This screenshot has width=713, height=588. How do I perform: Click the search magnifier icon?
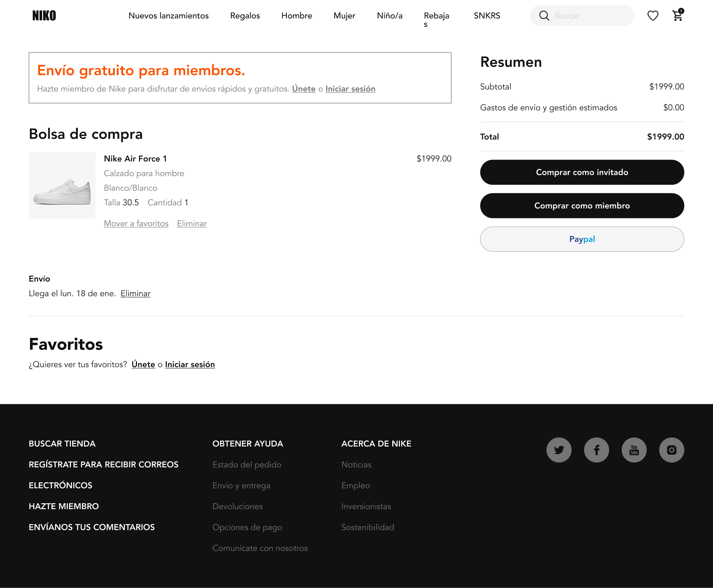544,16
